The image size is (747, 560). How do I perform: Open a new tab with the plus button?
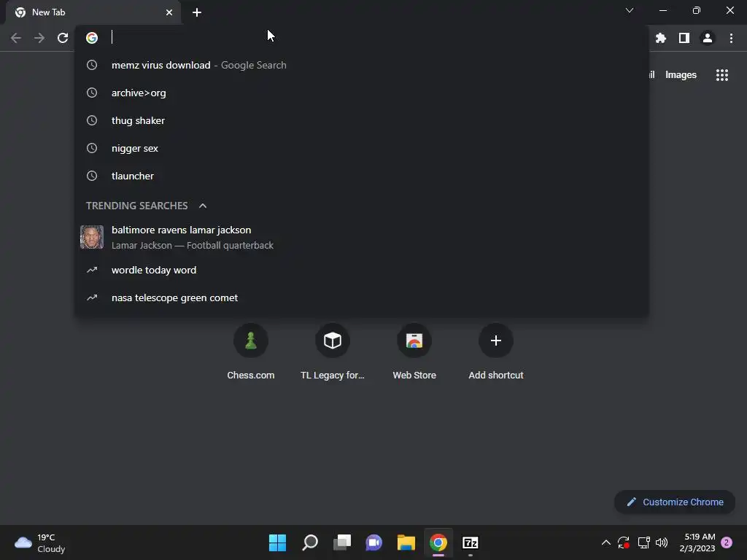pos(197,12)
